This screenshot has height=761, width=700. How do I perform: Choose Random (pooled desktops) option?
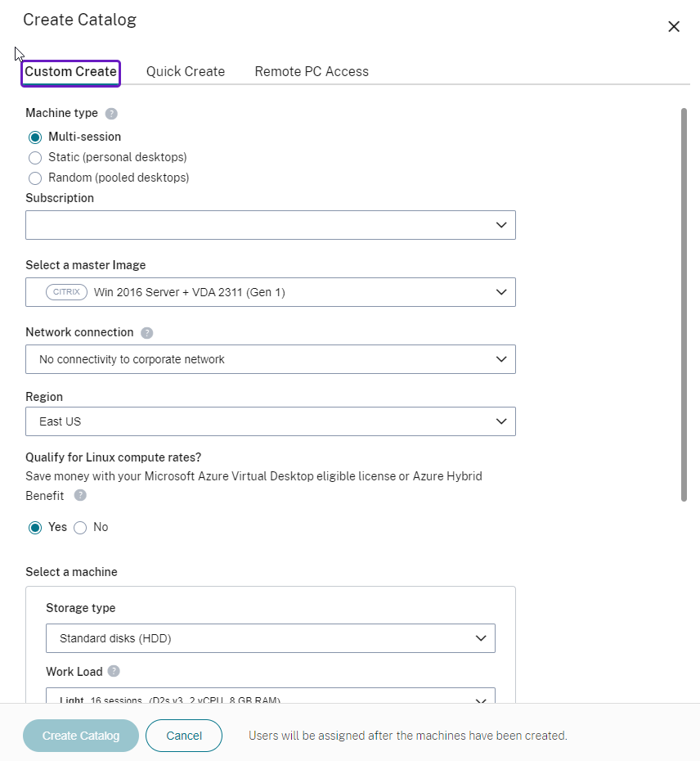point(35,178)
